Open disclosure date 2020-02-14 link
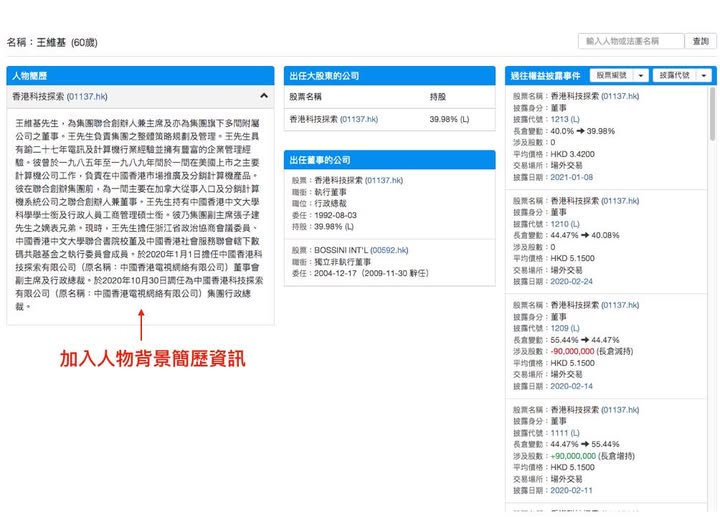The width and height of the screenshot is (720, 517). pos(571,386)
